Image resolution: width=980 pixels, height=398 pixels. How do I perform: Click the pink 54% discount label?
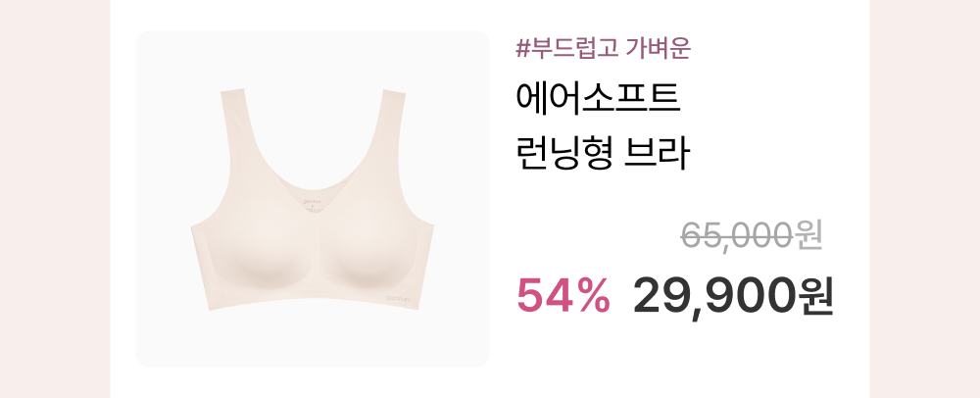pos(563,295)
